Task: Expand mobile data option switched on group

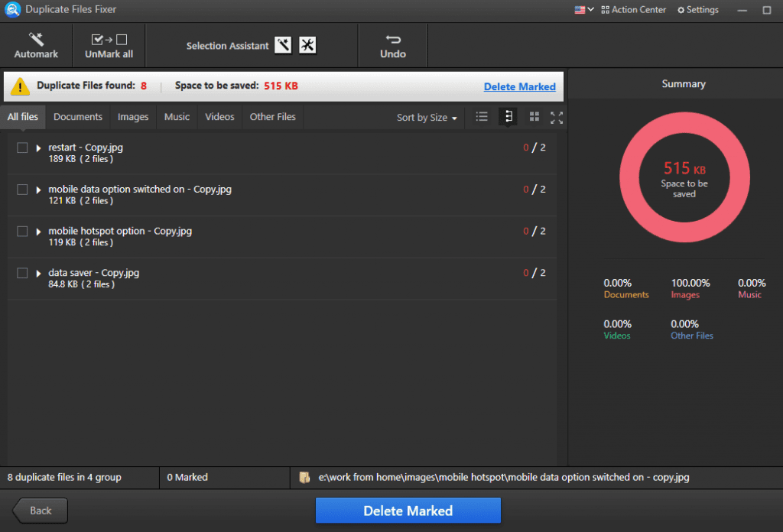Action: click(38, 190)
